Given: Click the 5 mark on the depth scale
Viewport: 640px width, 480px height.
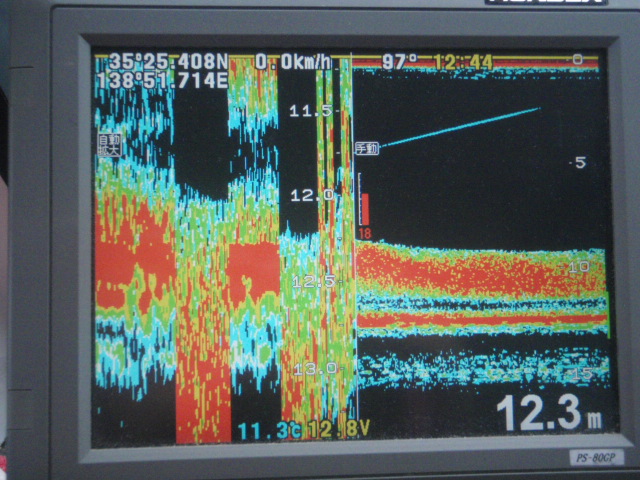Looking at the screenshot, I should [x=579, y=162].
